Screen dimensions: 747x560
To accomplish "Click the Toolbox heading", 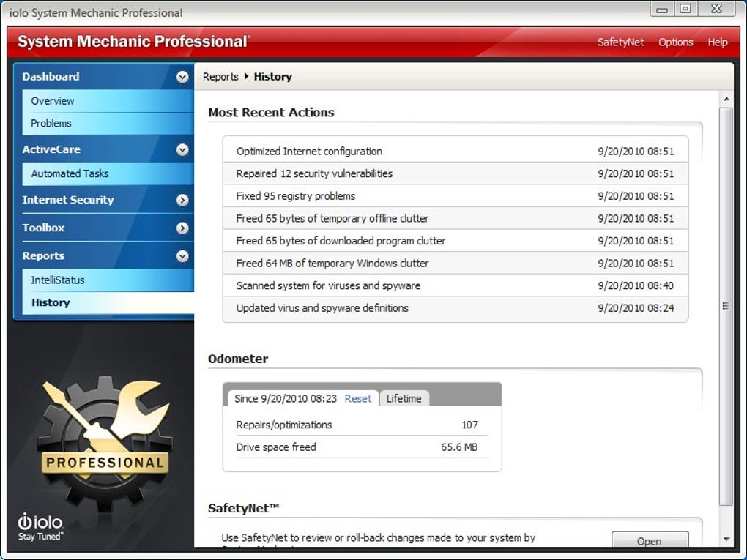I will click(43, 228).
